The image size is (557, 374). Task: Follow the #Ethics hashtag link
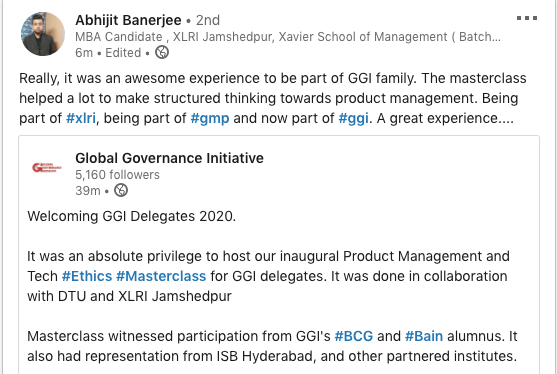(87, 276)
